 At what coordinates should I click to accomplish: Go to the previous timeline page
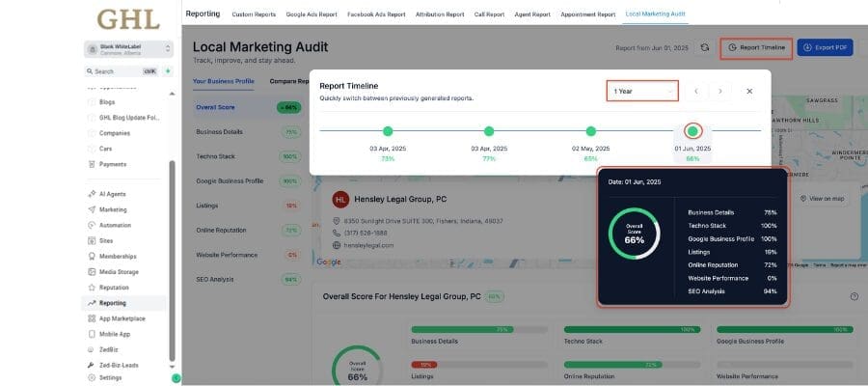click(x=693, y=91)
